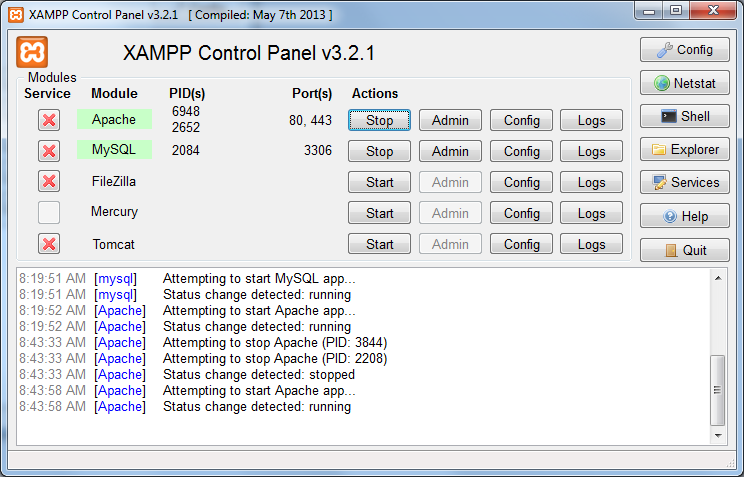Screen dimensions: 744x477
Task: Open Tomcat Config menu
Action: click(521, 244)
